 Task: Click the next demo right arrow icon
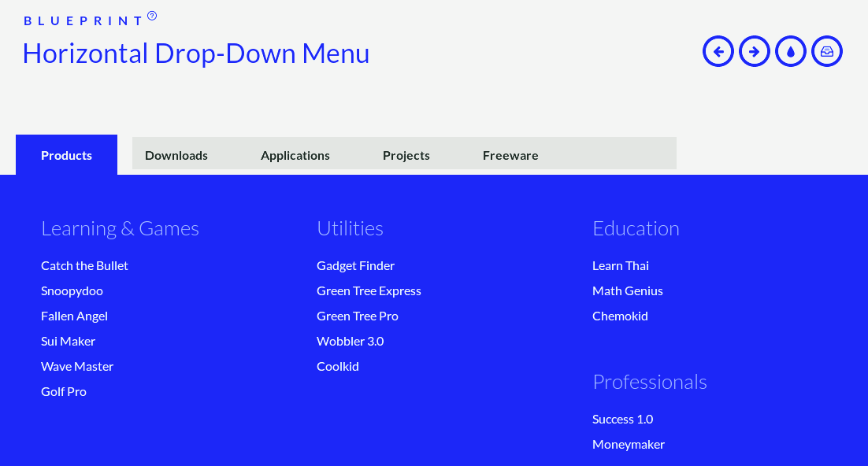point(755,51)
